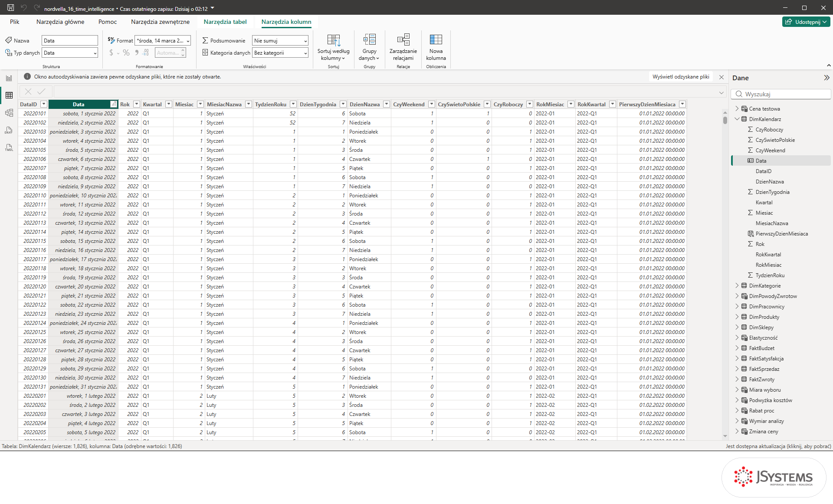Open TMDL view sidebar icon
The height and width of the screenshot is (504, 833).
point(9,147)
